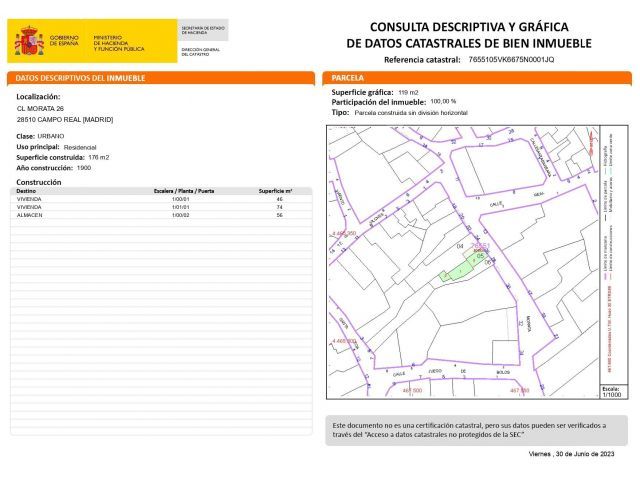Click the '4.466.350' coordinate label on map
Screen dimensions: 640x480
click(x=344, y=233)
